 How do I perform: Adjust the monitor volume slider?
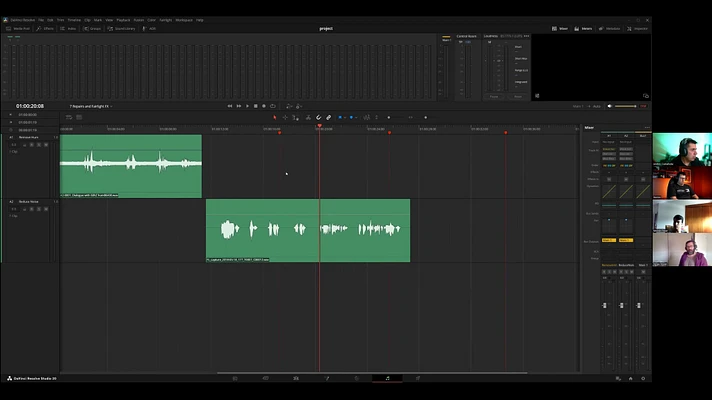(x=626, y=106)
